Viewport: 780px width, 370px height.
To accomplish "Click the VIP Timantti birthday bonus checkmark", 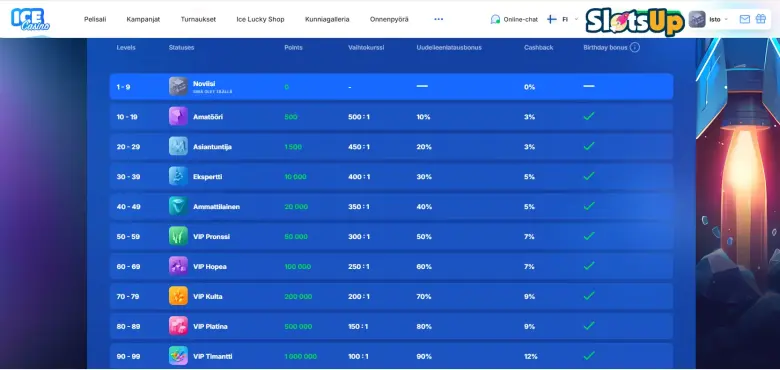I will tap(589, 356).
